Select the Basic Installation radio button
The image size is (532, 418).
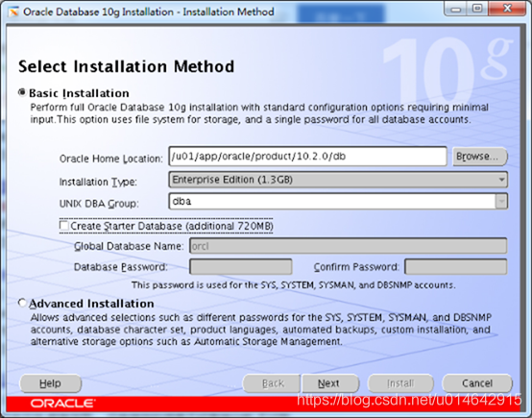click(22, 92)
